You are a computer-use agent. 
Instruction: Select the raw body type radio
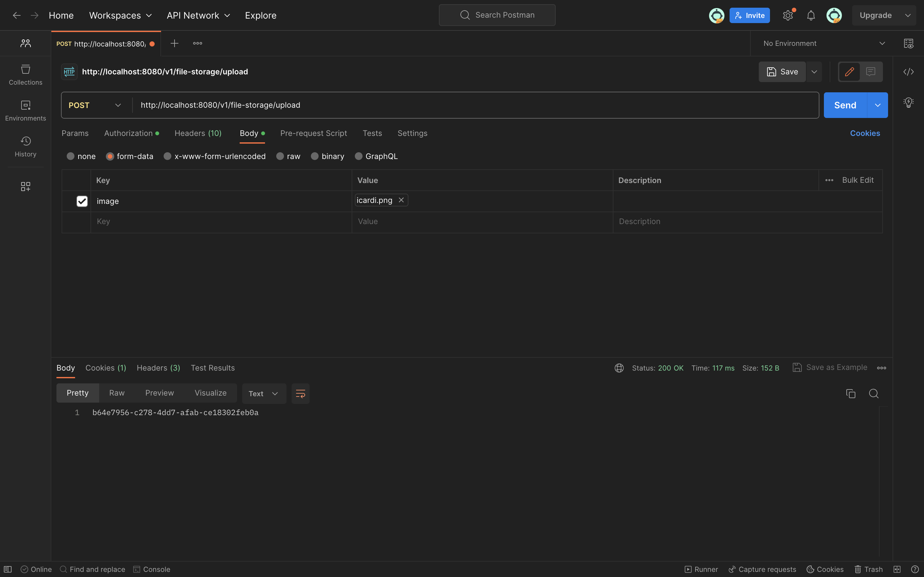280,156
